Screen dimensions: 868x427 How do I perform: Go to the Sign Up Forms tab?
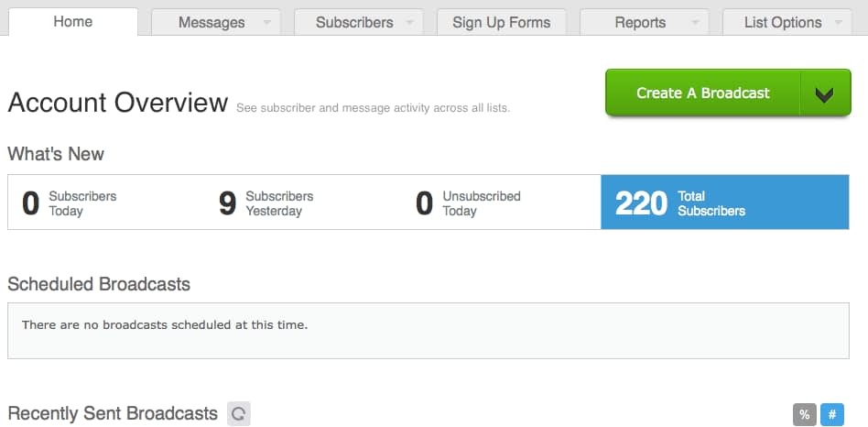pos(502,23)
